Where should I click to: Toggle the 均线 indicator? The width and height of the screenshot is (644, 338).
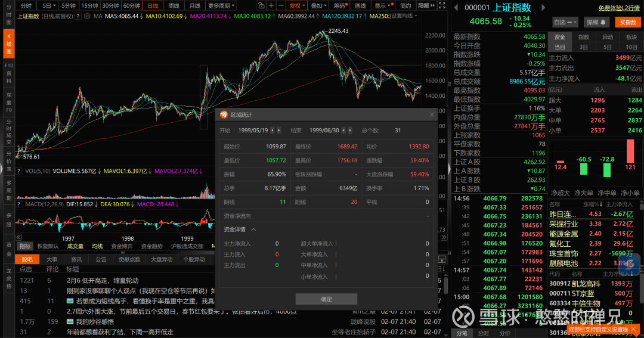coord(97,246)
